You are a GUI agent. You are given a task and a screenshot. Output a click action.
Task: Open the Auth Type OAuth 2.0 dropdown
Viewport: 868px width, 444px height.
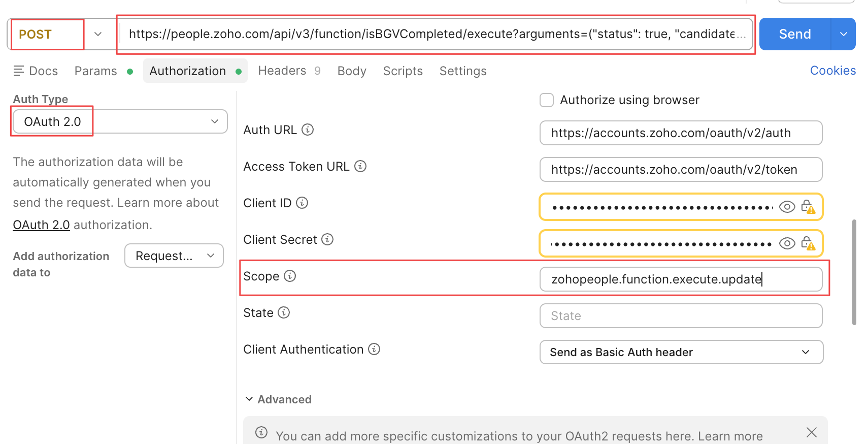pyautogui.click(x=120, y=121)
